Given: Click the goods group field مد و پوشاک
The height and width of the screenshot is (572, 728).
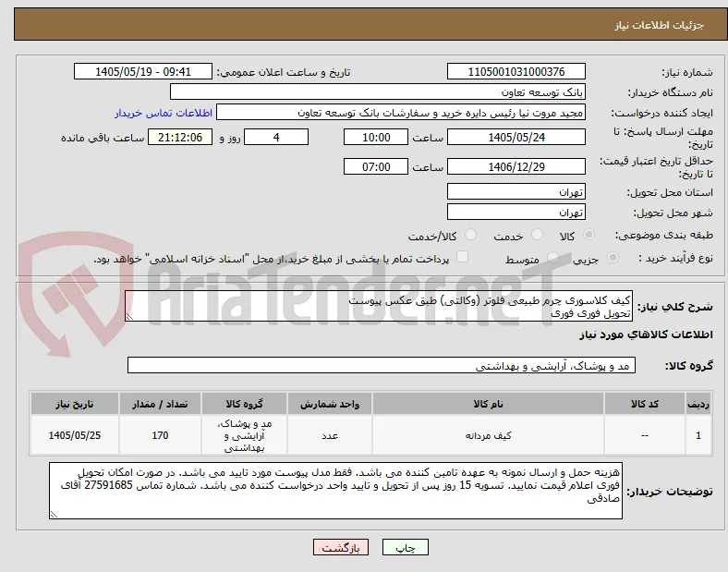Looking at the screenshot, I should (382, 365).
